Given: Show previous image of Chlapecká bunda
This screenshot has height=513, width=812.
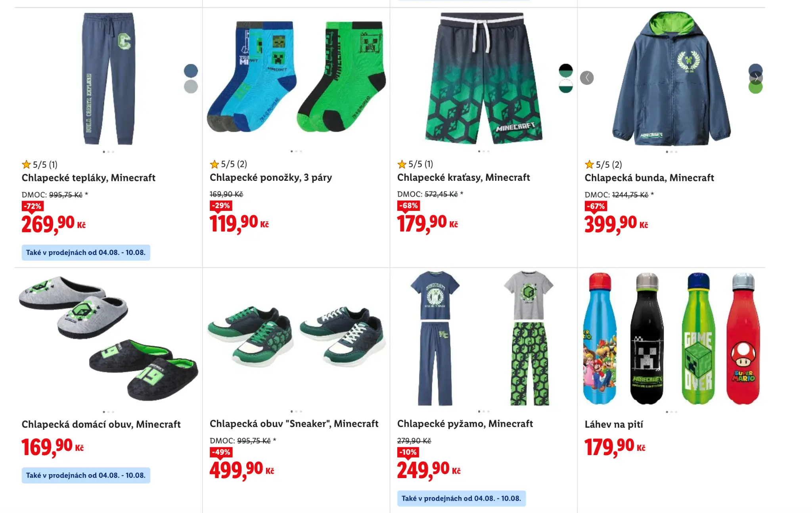Looking at the screenshot, I should point(587,78).
